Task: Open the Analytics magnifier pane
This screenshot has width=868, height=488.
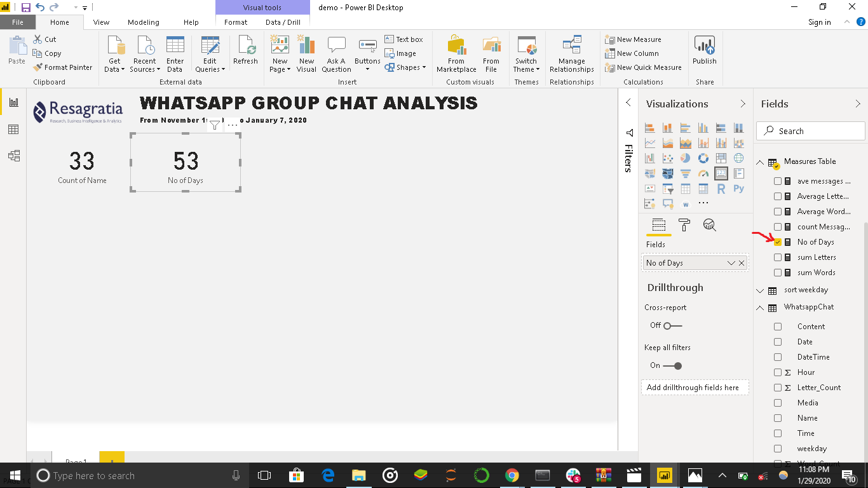Action: pyautogui.click(x=709, y=225)
